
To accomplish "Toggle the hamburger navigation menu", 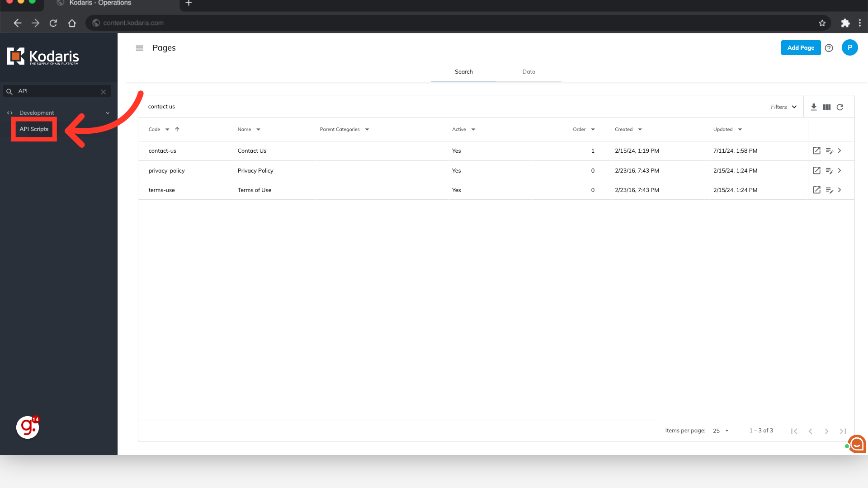I will [x=140, y=48].
